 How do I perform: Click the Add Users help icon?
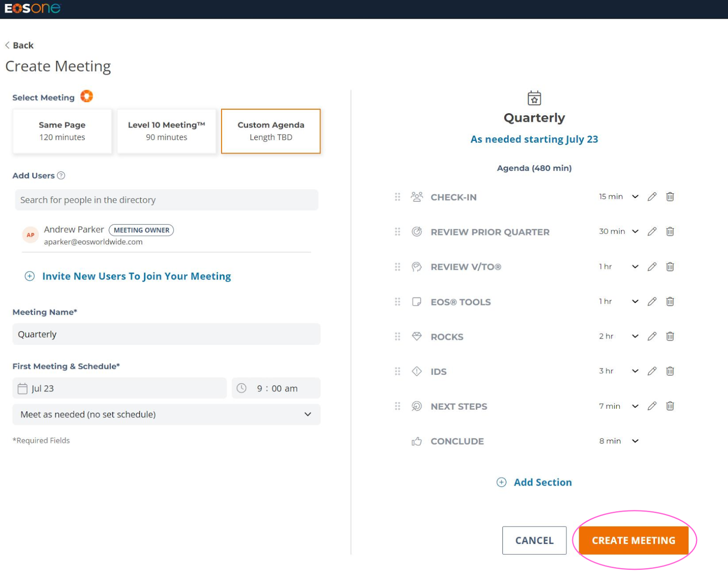point(61,176)
